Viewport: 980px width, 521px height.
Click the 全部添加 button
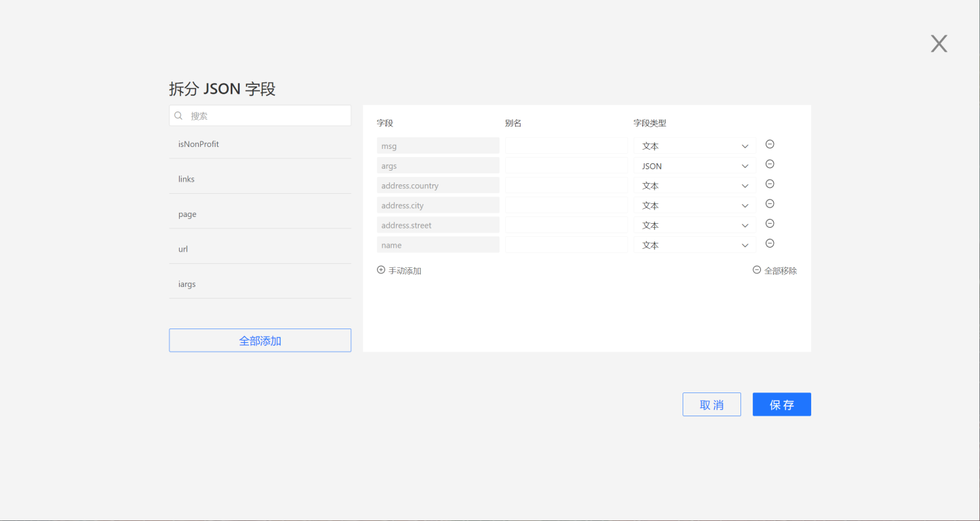point(260,341)
